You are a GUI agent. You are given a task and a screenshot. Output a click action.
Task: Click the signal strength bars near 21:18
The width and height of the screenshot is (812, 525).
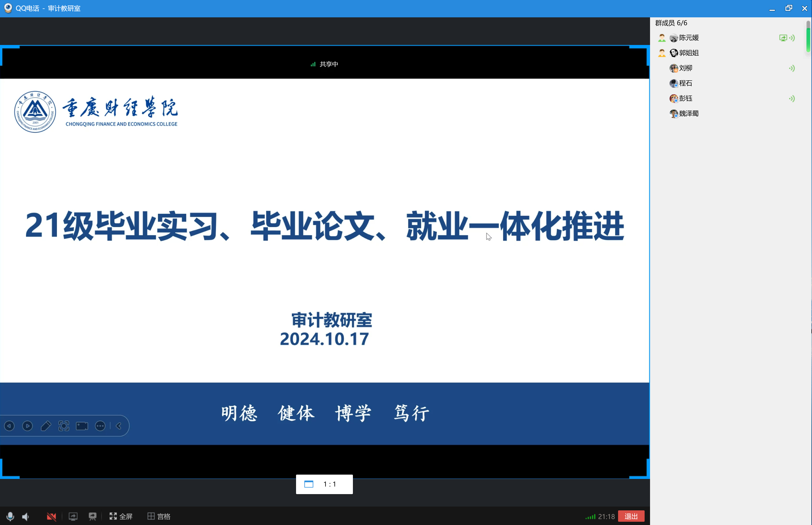pos(590,517)
